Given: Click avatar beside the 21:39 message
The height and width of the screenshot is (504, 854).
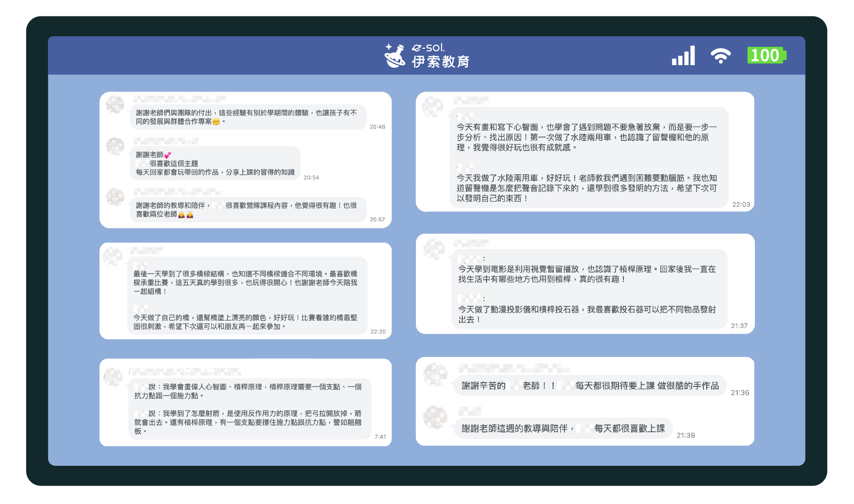Looking at the screenshot, I should click(435, 417).
